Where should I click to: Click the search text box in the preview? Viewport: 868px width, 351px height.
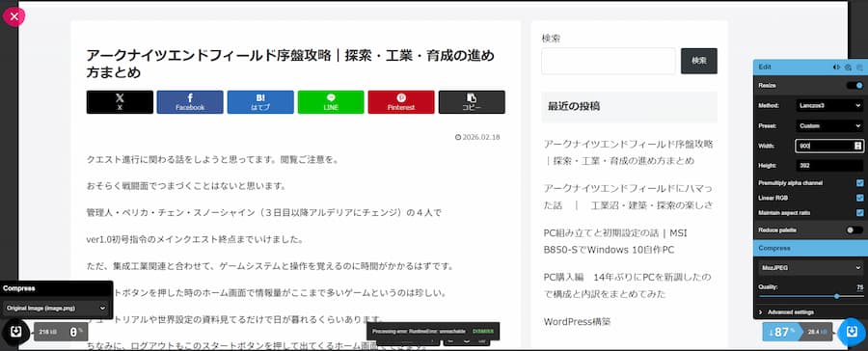coord(609,61)
